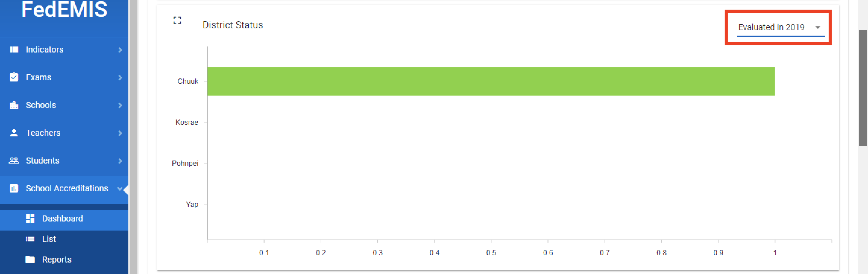Click the Indicators sidebar icon
Viewport: 868px width, 274px height.
pyautogui.click(x=14, y=49)
